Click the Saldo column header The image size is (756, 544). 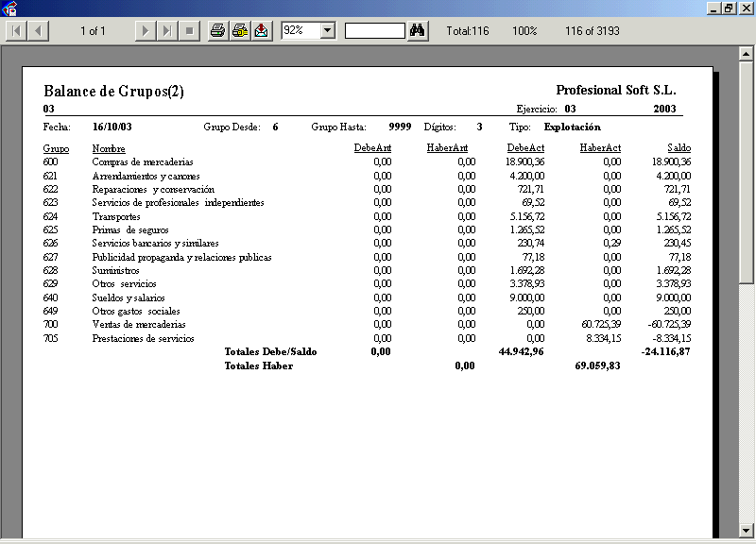pyautogui.click(x=679, y=148)
